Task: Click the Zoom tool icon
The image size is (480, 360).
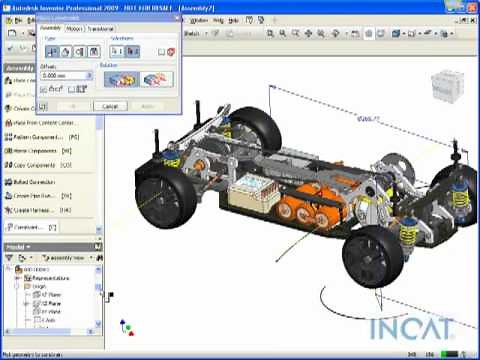Action: 296,33
